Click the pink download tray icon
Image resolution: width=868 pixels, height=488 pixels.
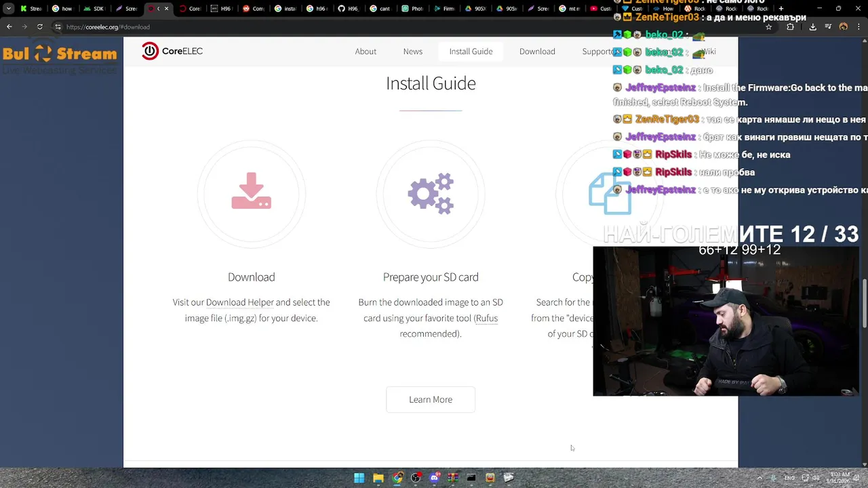click(x=251, y=191)
